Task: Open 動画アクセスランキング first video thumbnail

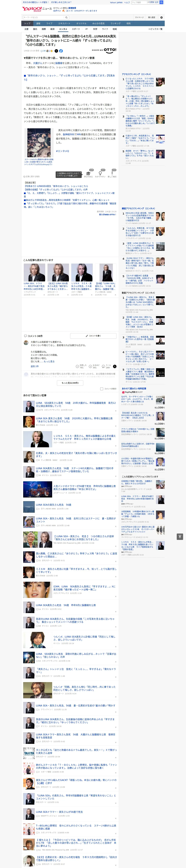Action: [x=160, y=301]
